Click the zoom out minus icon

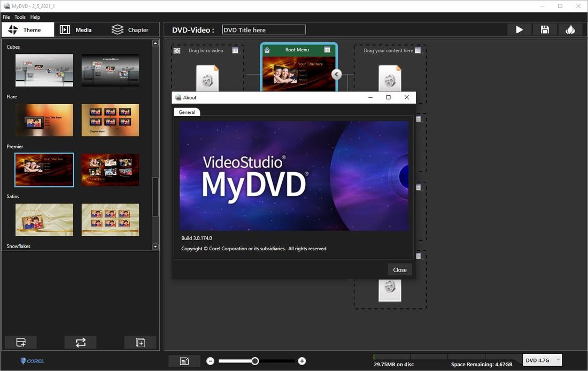211,361
